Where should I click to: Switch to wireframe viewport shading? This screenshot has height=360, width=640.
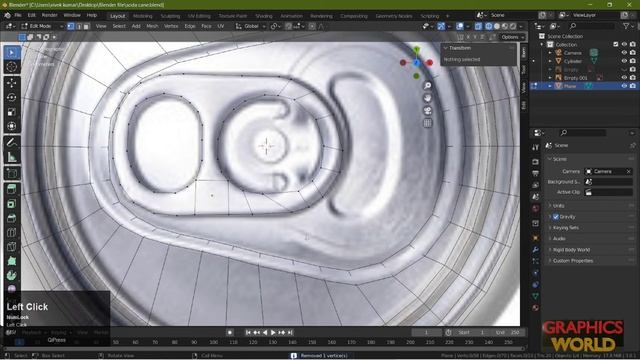pos(489,26)
